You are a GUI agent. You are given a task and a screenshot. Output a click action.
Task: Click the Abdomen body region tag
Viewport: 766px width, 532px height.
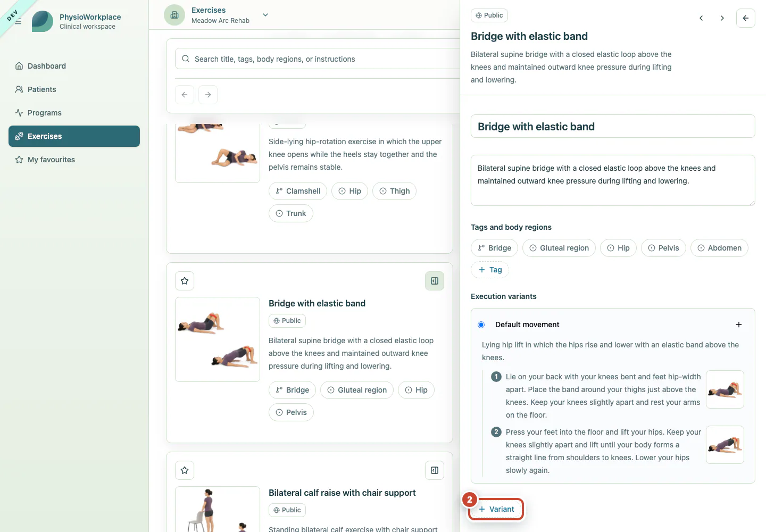click(x=719, y=248)
